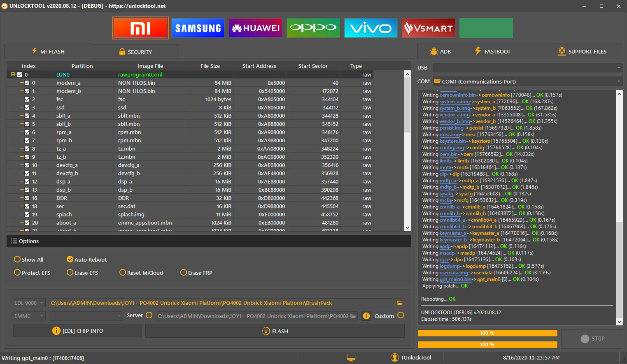Enable the Show All option
The width and height of the screenshot is (627, 364).
point(17,259)
